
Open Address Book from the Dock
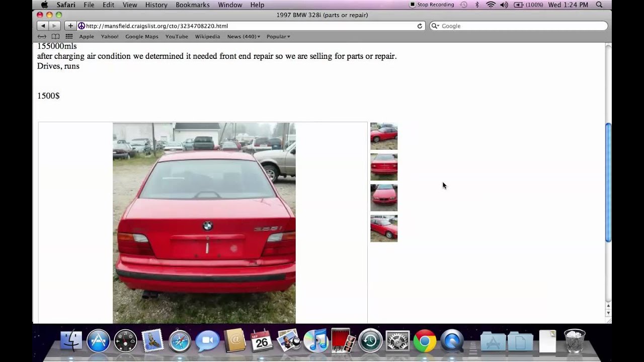[234, 340]
